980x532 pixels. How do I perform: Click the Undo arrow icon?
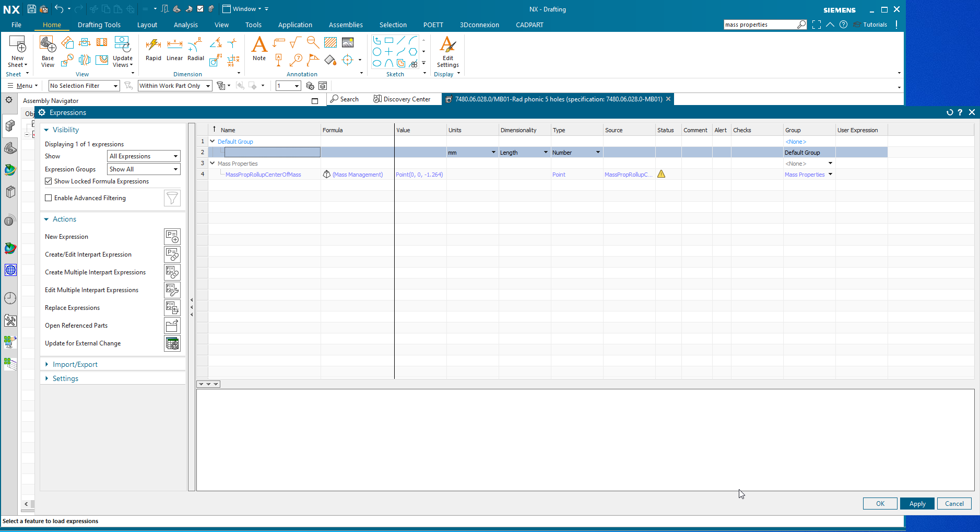[x=59, y=9]
